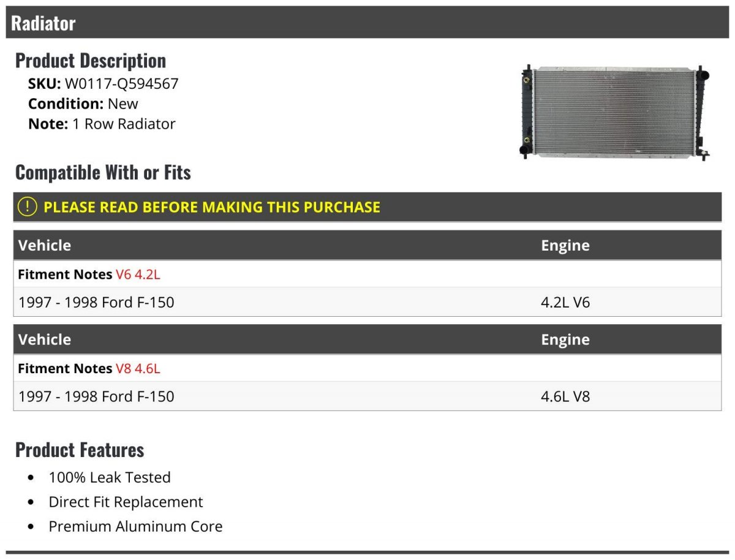This screenshot has width=735, height=560.
Task: Click the Condition: New line
Action: click(x=83, y=104)
